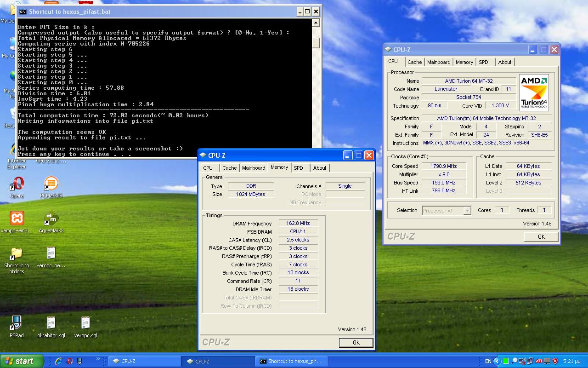Open About tab in processor CPU-Z window
588x368 pixels.
point(505,62)
